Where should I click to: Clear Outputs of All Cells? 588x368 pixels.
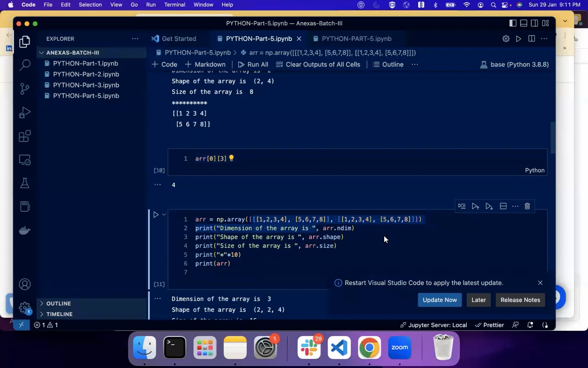[318, 65]
